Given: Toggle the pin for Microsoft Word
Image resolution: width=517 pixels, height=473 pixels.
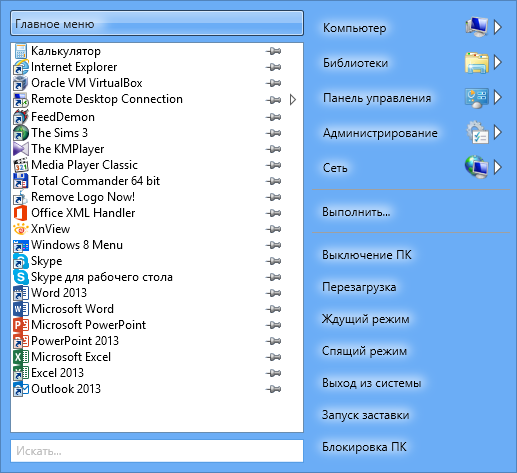Looking at the screenshot, I should click(x=273, y=309).
